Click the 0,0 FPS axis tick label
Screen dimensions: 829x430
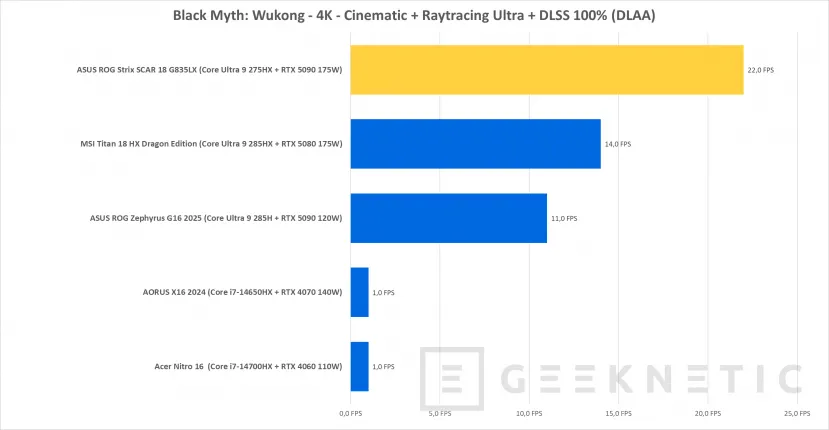351,414
